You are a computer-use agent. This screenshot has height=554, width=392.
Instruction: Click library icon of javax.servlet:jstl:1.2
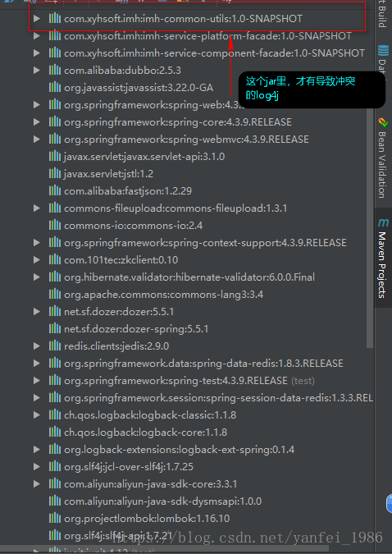click(55, 173)
